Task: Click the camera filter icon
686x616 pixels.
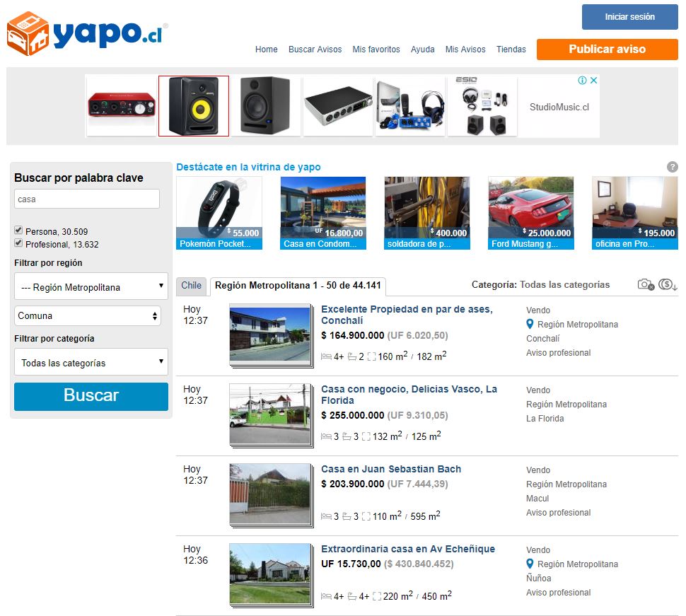Action: (646, 284)
